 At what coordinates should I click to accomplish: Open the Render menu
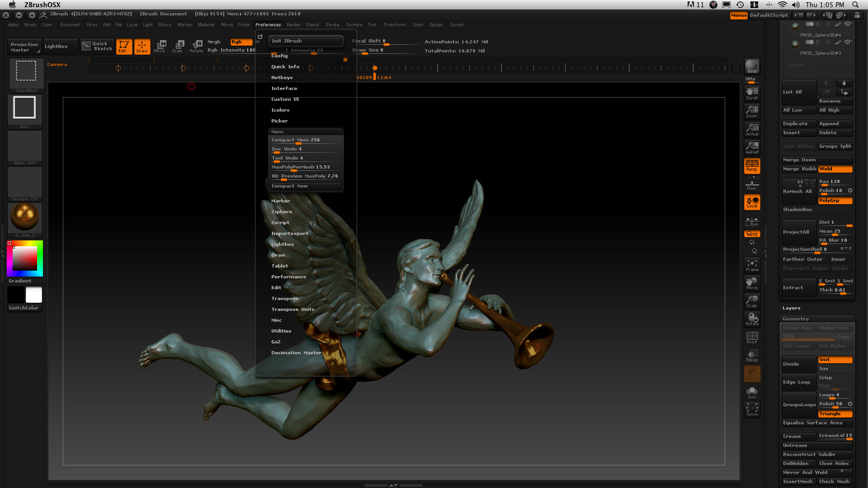click(293, 25)
